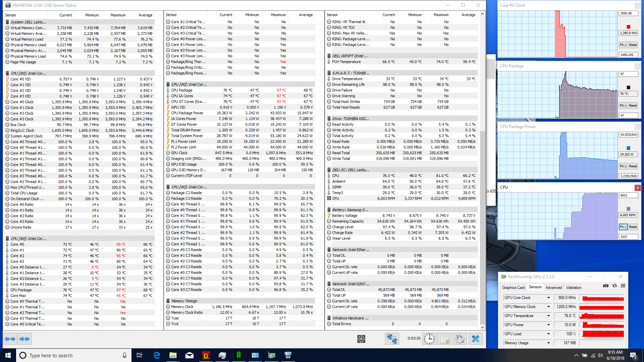Switch to Graphics Card tab in GPU-Z

513,287
